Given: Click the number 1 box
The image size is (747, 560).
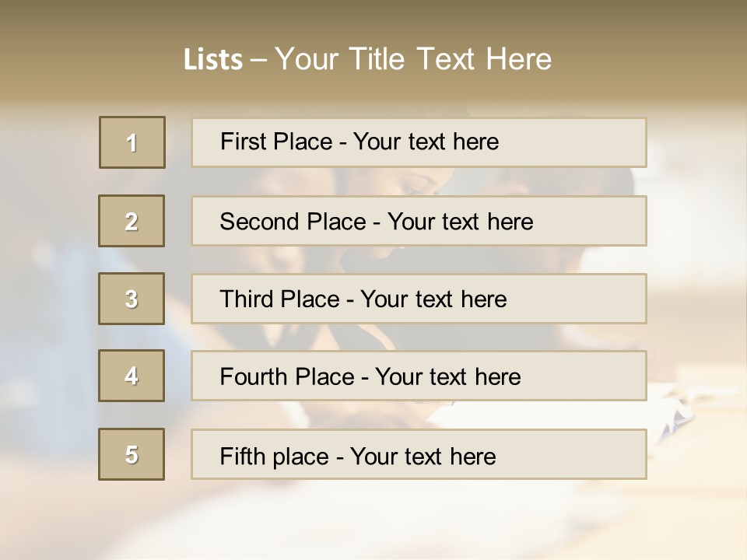Looking at the screenshot, I should click(x=132, y=142).
